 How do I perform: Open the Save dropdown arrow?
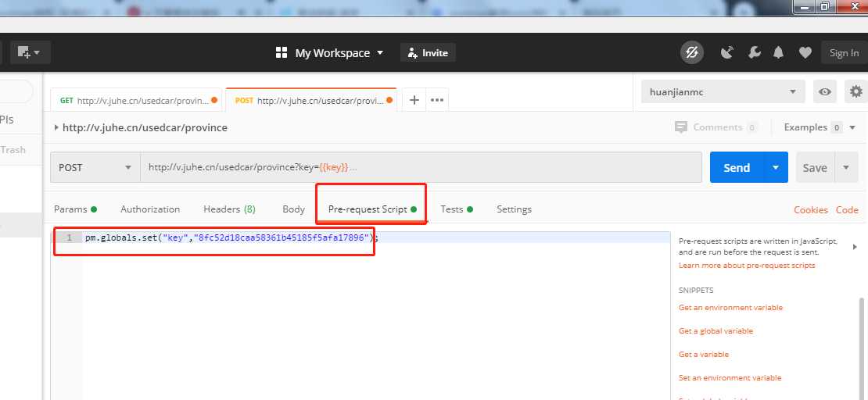[846, 167]
